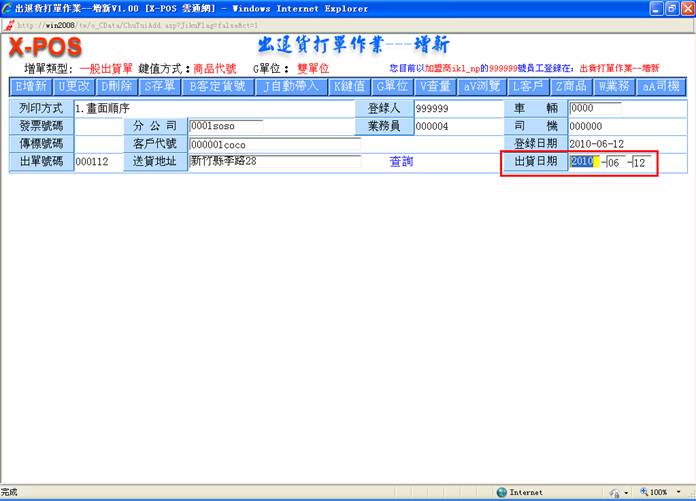This screenshot has height=501, width=696.
Task: Open V查量 from the toolbar
Action: [x=436, y=86]
